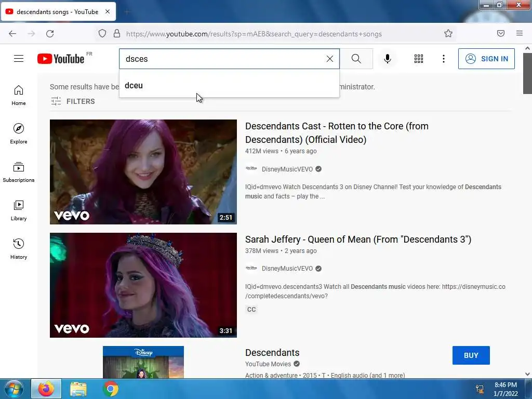Select the descendants songs browser tab
Screen dimensions: 532x399
[58, 11]
